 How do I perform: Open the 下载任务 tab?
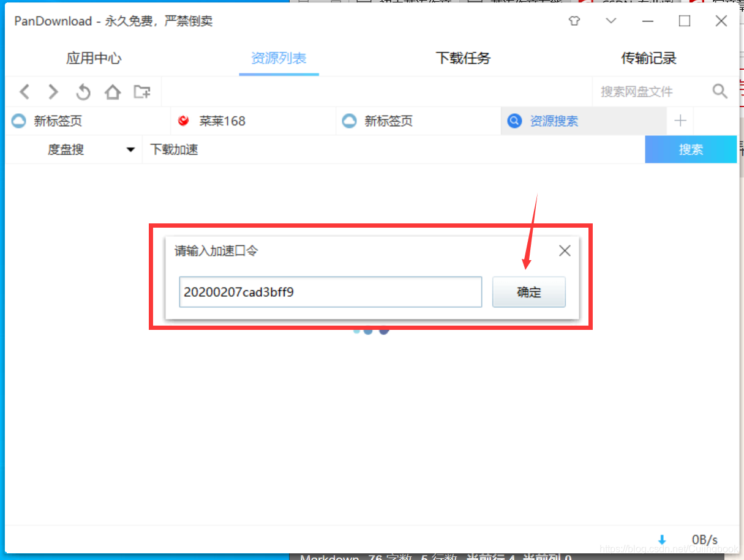pos(463,59)
